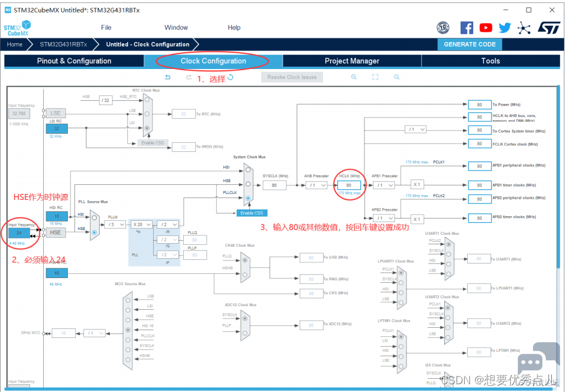The height and width of the screenshot is (392, 565).
Task: Click Enable CSS under RTC Clock Mux
Action: (153, 143)
